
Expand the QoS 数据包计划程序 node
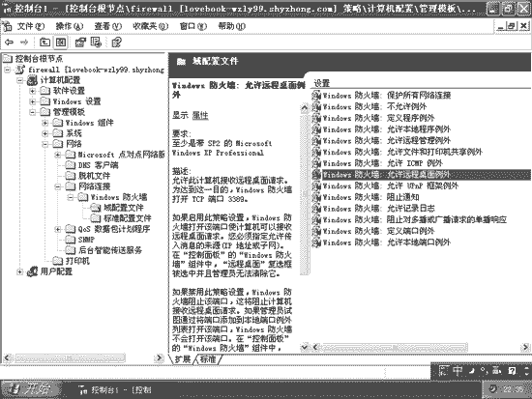click(x=58, y=229)
